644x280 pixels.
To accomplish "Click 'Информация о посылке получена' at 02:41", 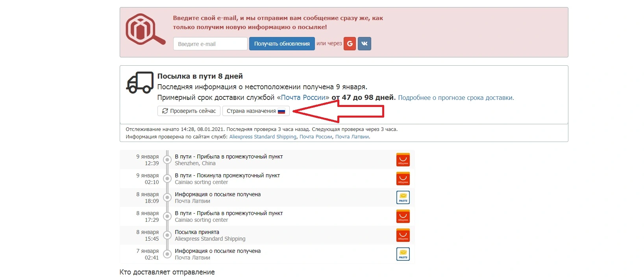I will [x=218, y=251].
